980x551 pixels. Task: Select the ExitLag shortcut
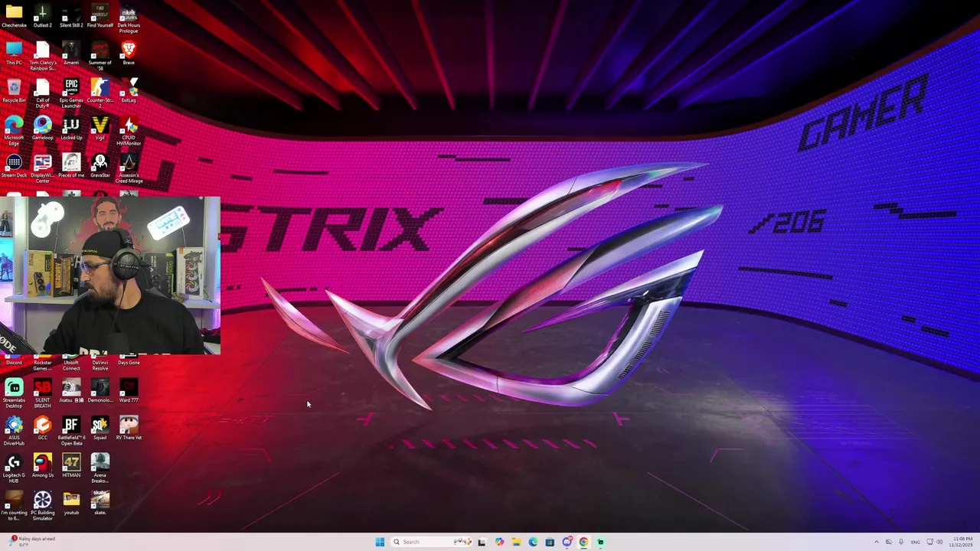pos(129,91)
